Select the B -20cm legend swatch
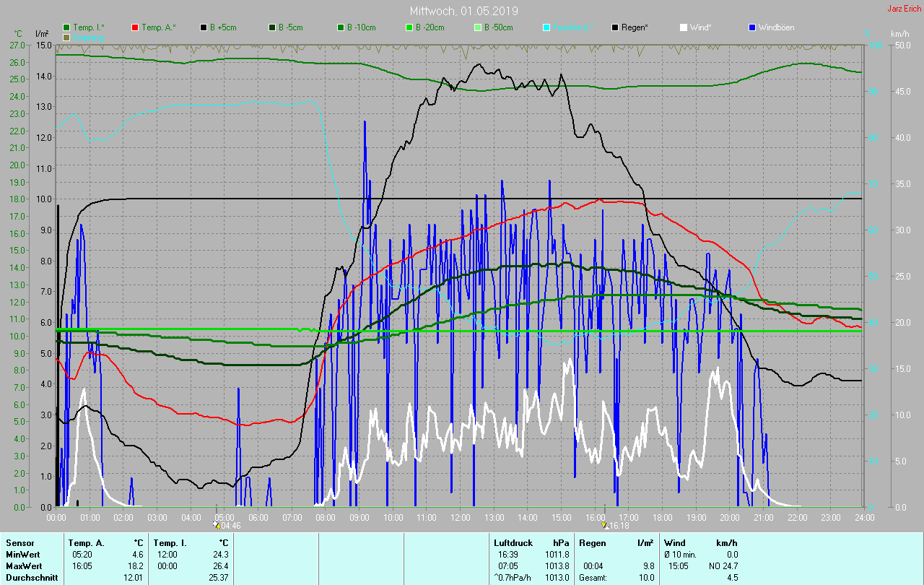 (409, 27)
